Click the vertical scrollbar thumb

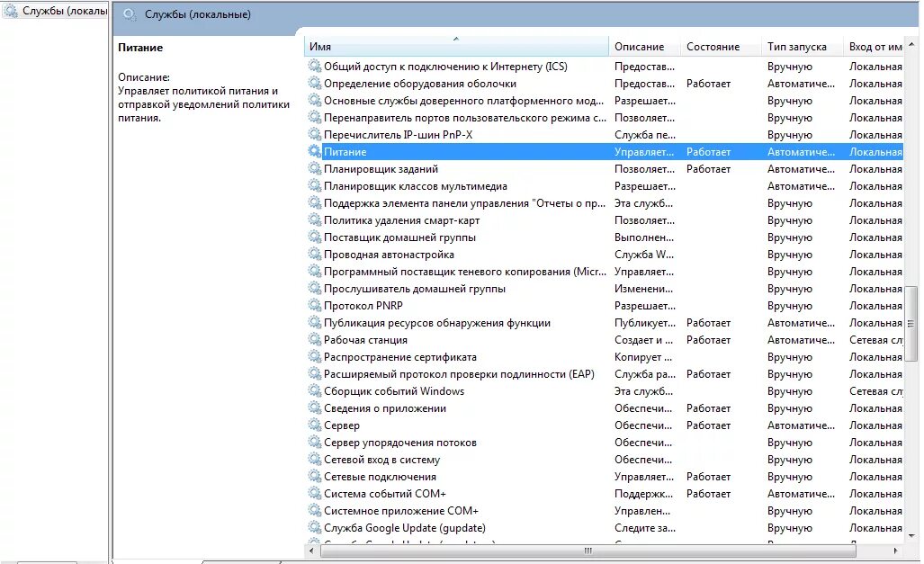click(911, 324)
